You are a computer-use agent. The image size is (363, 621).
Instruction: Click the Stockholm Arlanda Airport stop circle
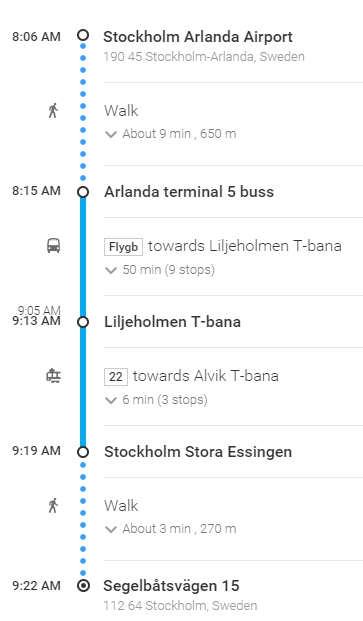pyautogui.click(x=83, y=35)
